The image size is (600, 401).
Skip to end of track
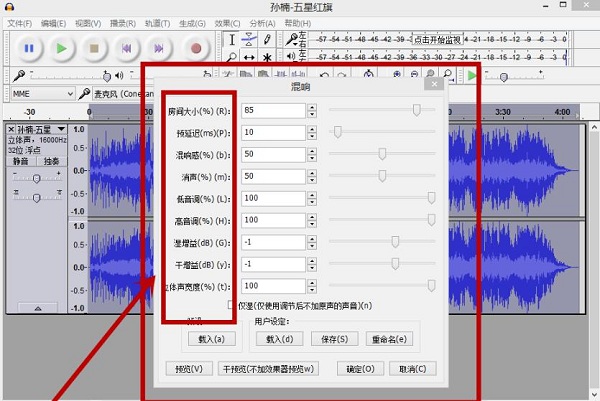(158, 47)
